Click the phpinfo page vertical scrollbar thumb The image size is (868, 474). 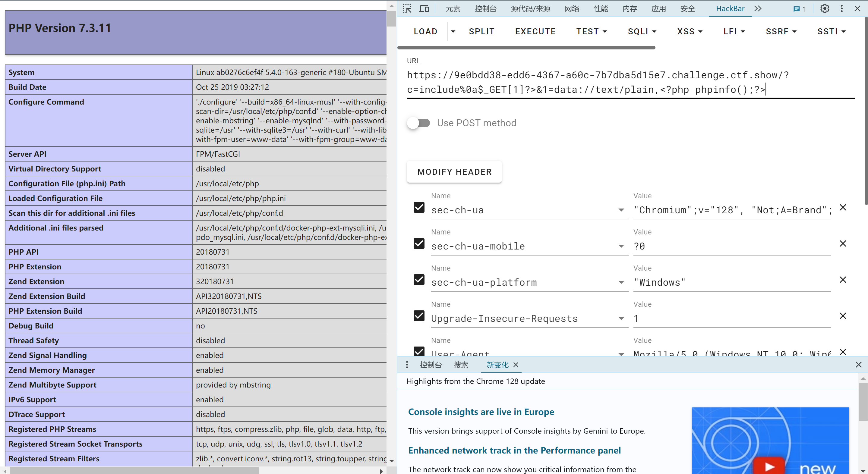[391, 18]
